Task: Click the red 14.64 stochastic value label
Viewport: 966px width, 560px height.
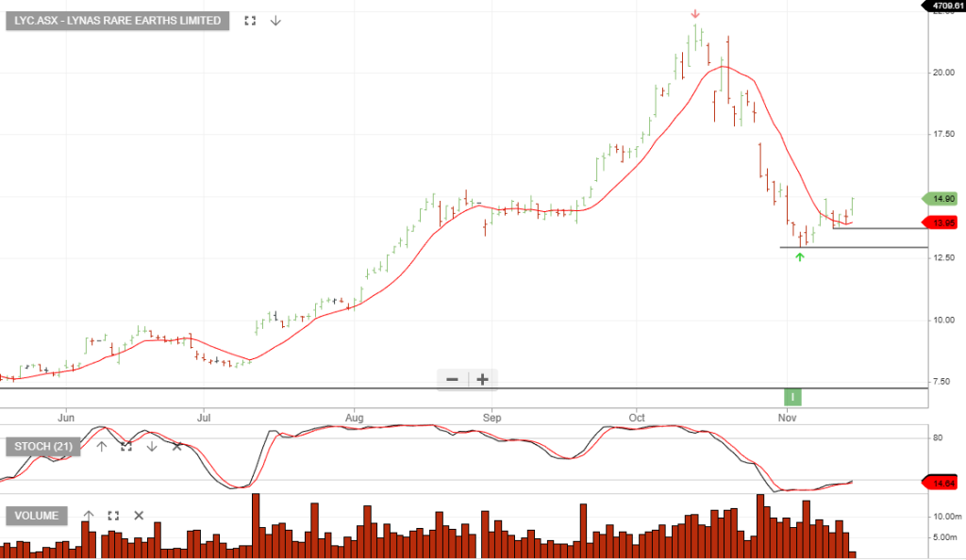Action: tap(942, 482)
